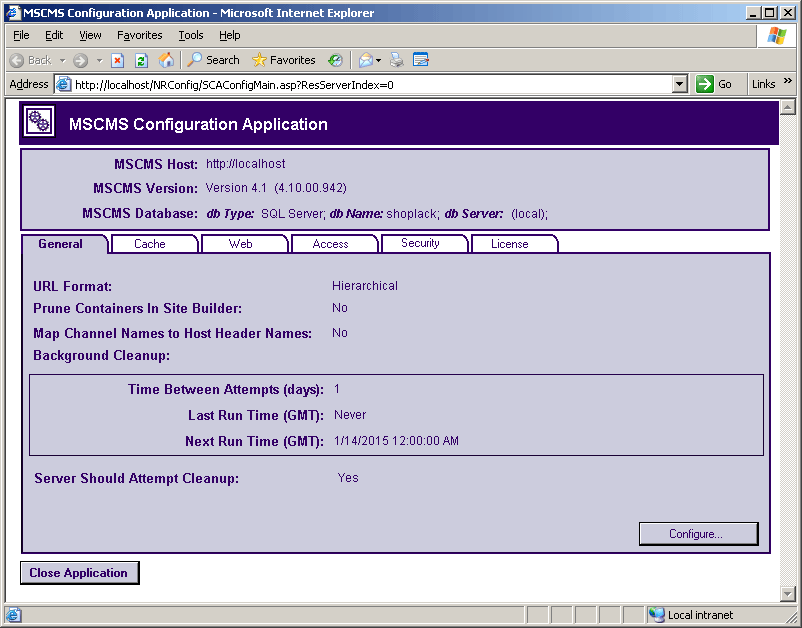Screen dimensions: 802x628
Task: Click the Internet Explorer title bar icon
Action: coord(12,12)
